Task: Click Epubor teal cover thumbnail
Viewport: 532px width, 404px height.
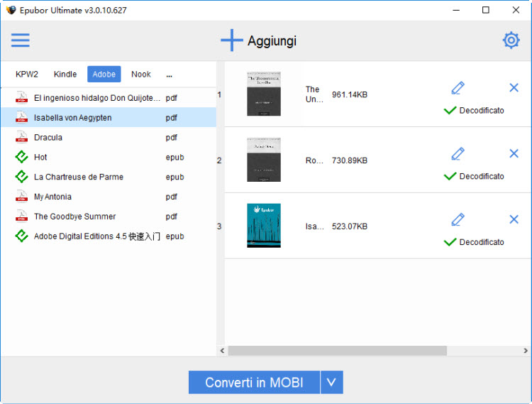Action: (264, 225)
